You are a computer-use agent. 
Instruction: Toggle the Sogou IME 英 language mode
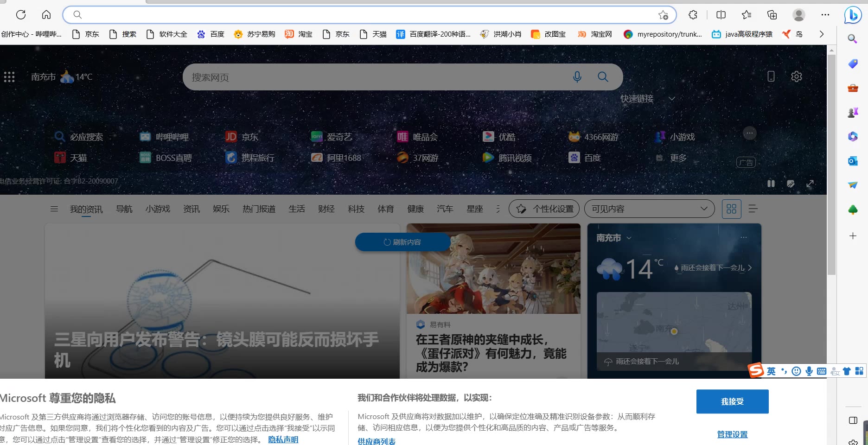771,371
